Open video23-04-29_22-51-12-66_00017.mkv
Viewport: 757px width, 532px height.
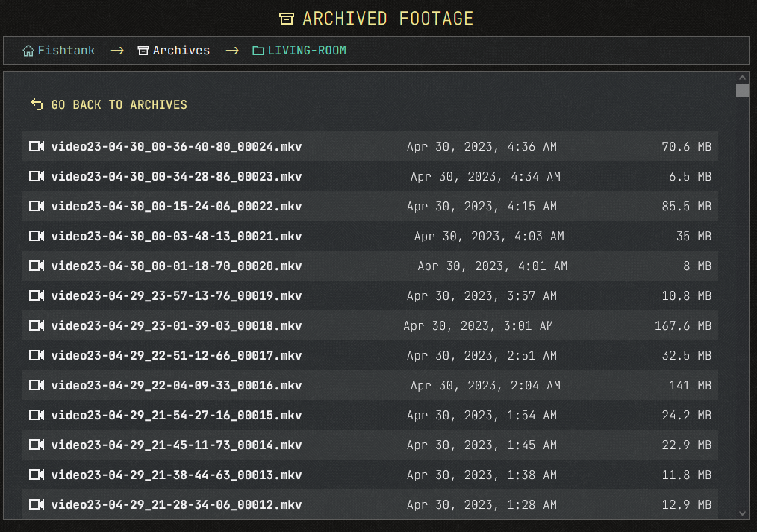click(x=176, y=356)
